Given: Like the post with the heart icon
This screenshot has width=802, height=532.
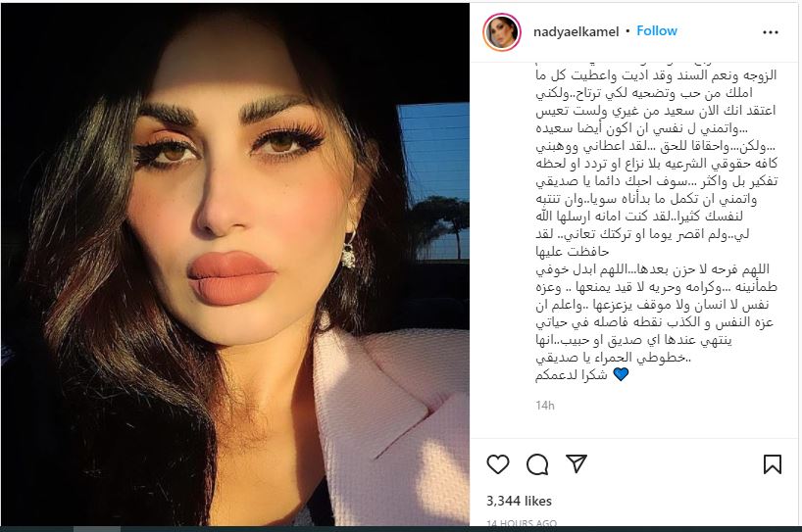Looking at the screenshot, I should click(498, 464).
